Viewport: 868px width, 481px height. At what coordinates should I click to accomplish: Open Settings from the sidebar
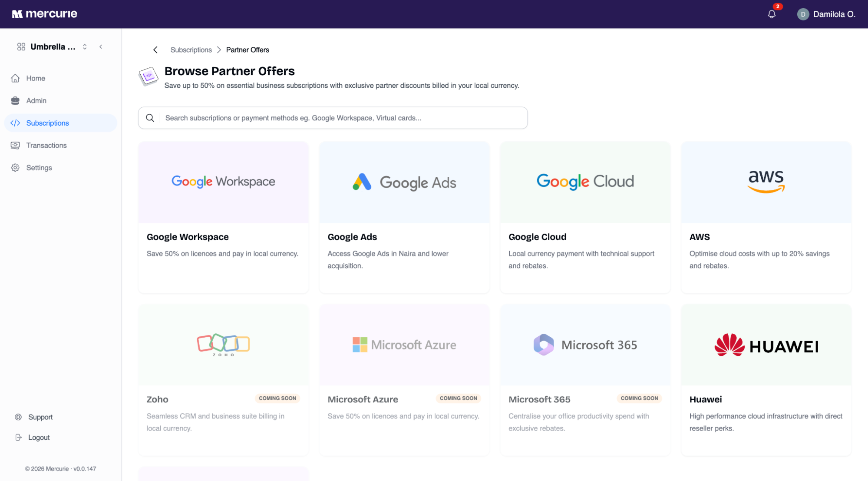click(x=61, y=168)
